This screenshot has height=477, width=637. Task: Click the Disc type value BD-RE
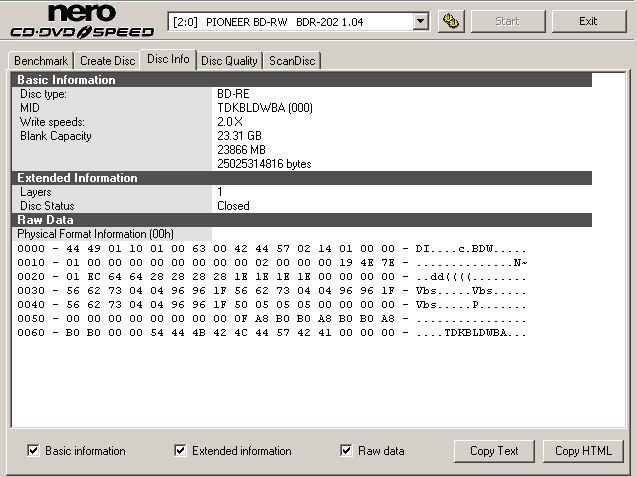[x=233, y=94]
